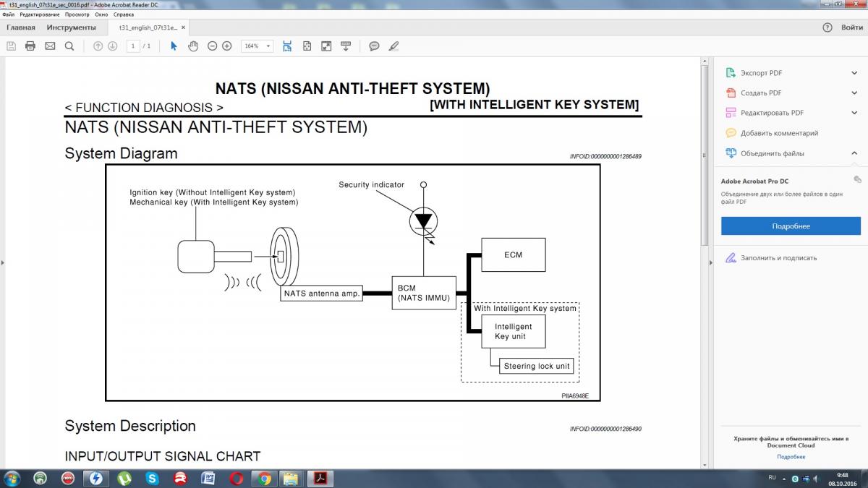Open the Справка menu

coord(124,14)
